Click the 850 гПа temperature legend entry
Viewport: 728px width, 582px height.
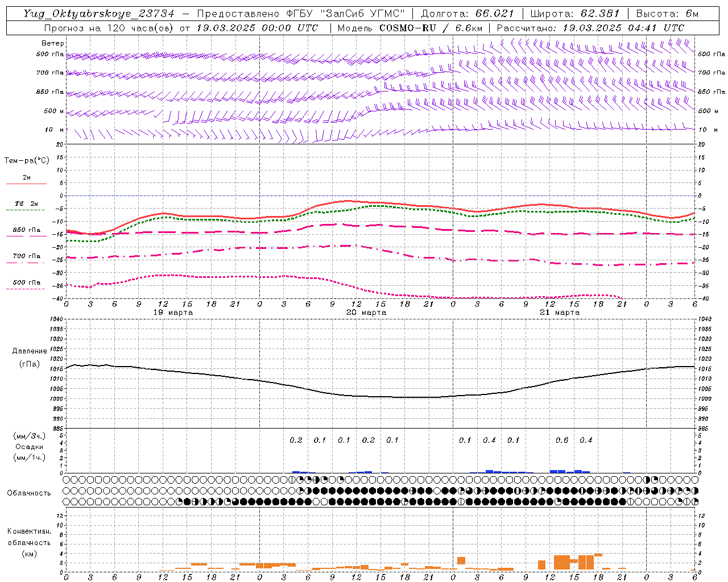coord(26,230)
